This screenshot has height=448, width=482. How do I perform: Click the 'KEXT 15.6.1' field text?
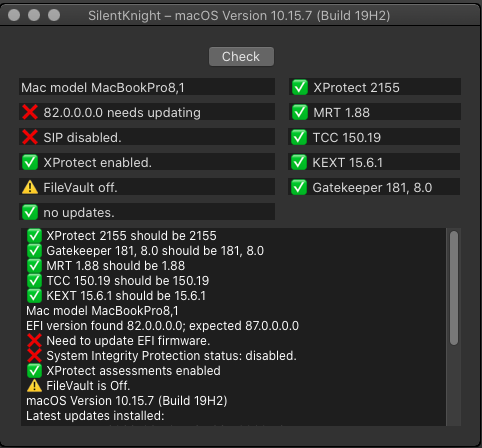(x=347, y=163)
